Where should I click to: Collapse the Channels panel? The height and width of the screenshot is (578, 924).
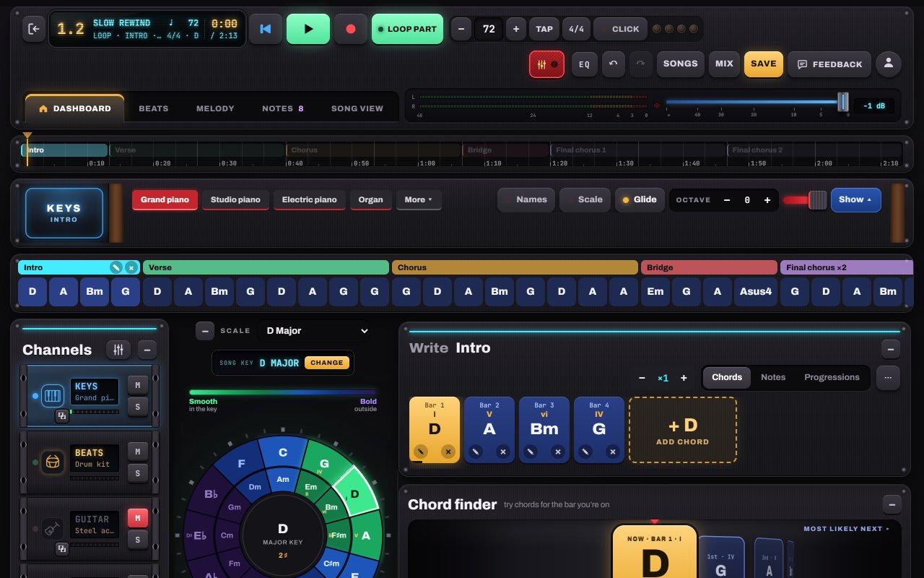147,350
